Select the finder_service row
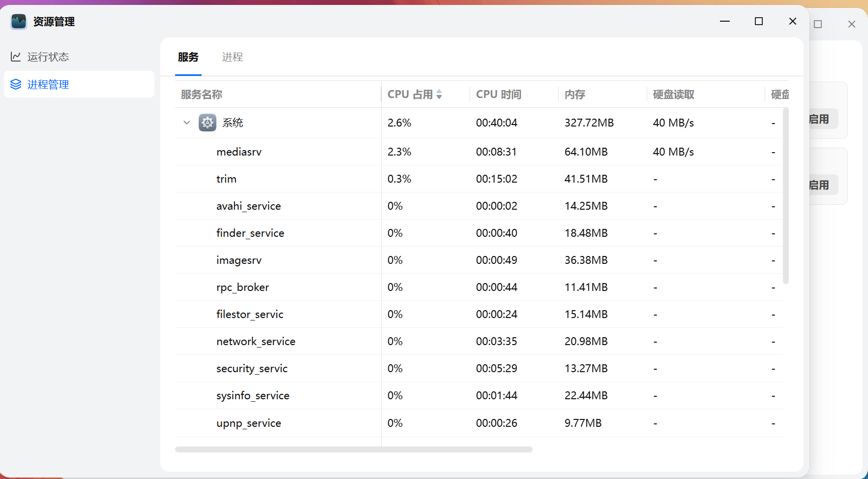 (479, 233)
